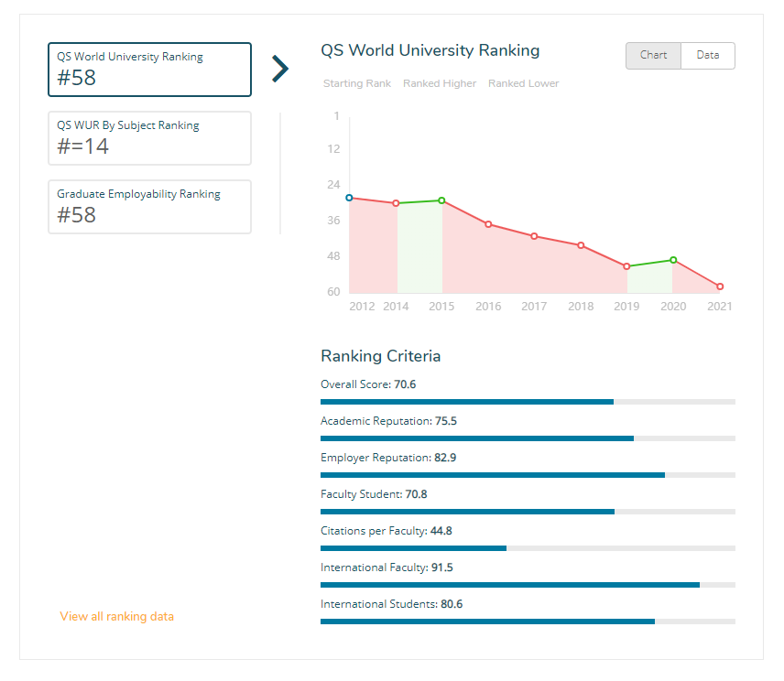Screen dimensions: 784x681
Task: Click the Ranked Higher legend label
Action: 440,83
